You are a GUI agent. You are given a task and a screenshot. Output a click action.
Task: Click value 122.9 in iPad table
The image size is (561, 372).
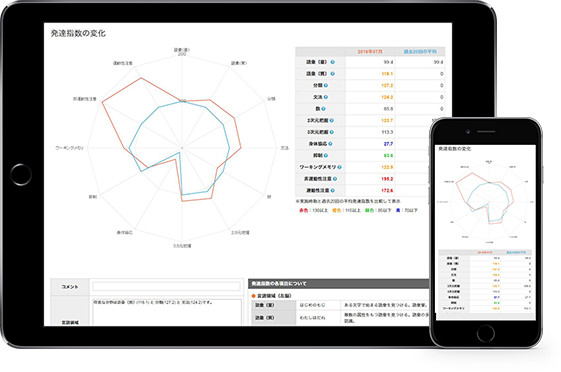click(x=387, y=167)
